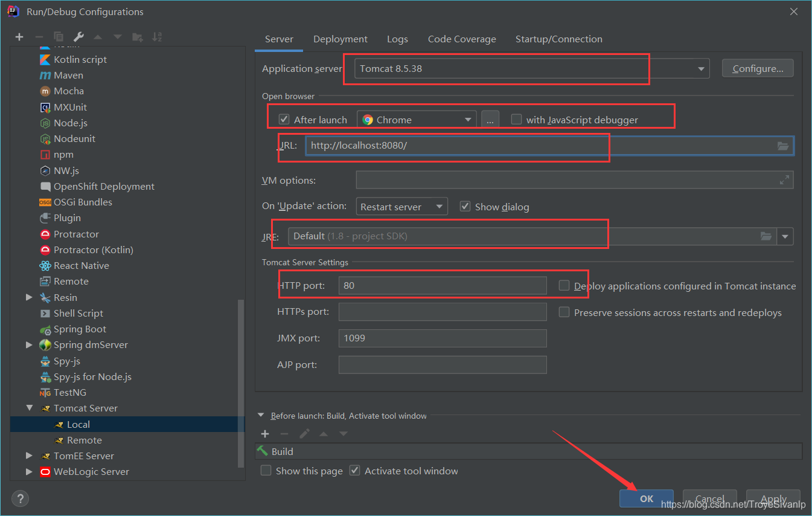The image size is (812, 516).
Task: Click the remove configuration minus icon
Action: (39, 37)
